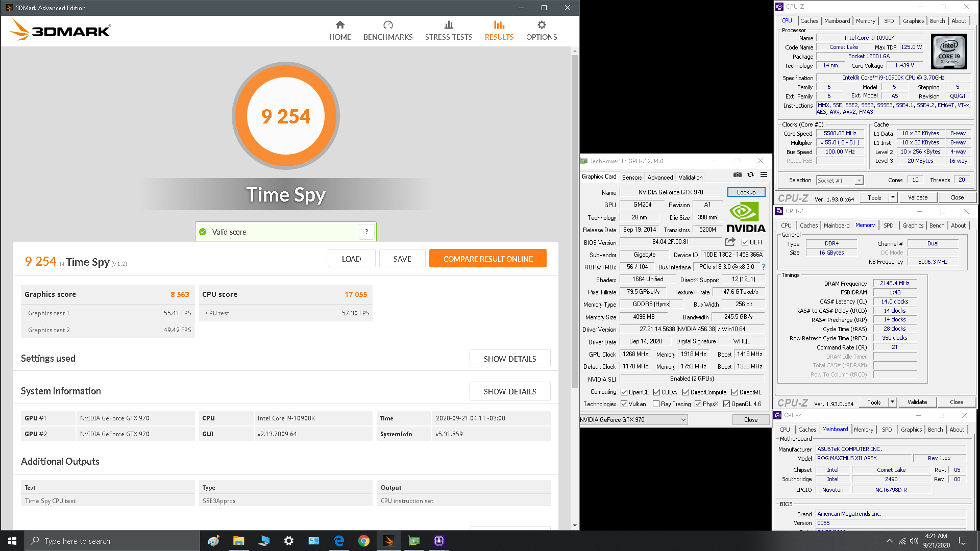Switch to Validation tab in GPU-Z
The width and height of the screenshot is (980, 551).
691,178
